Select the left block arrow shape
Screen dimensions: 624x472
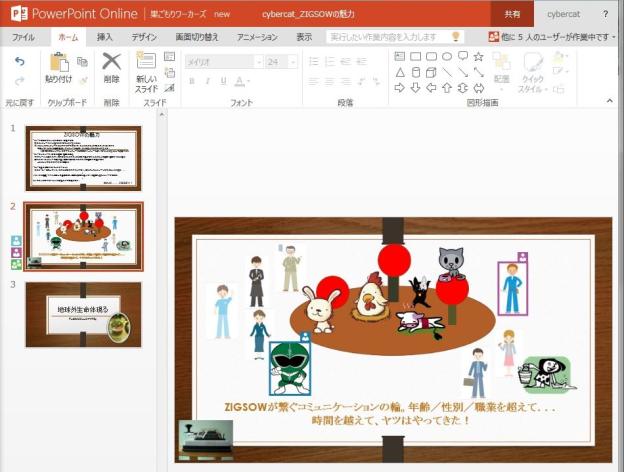pyautogui.click(x=431, y=88)
